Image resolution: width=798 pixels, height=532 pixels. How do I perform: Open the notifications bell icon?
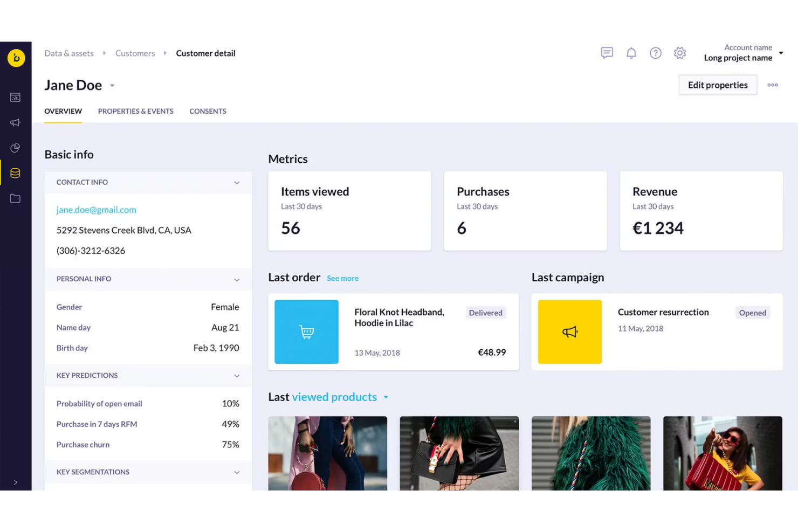pyautogui.click(x=631, y=53)
